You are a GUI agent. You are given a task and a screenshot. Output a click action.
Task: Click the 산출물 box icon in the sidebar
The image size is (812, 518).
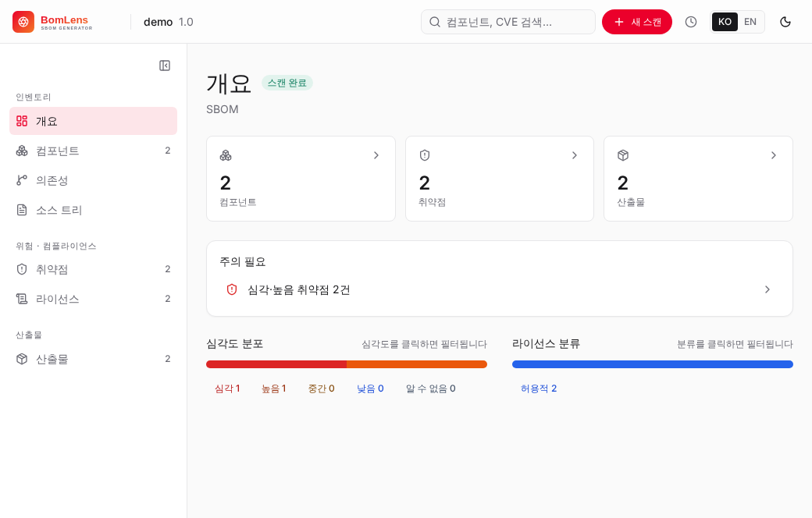pyautogui.click(x=22, y=359)
